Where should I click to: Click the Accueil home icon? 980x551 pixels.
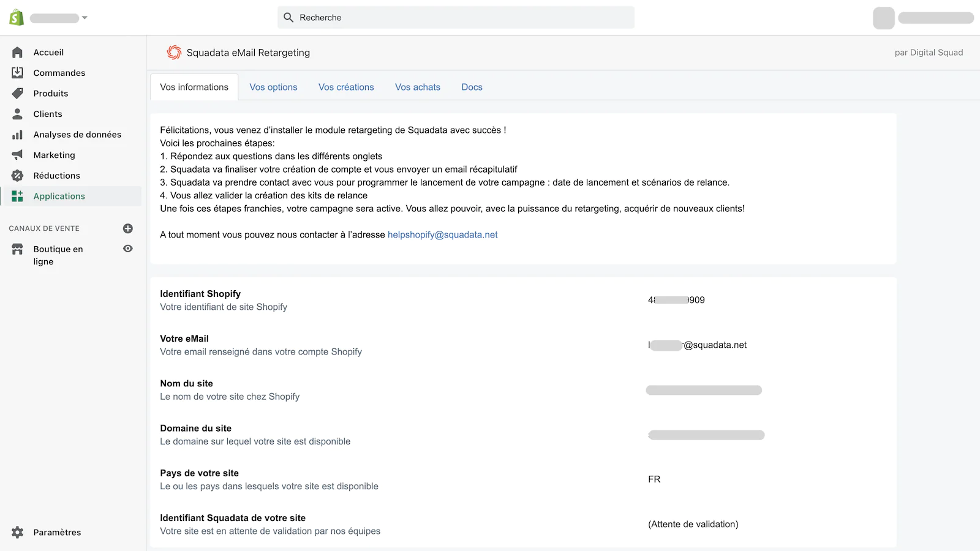(17, 53)
